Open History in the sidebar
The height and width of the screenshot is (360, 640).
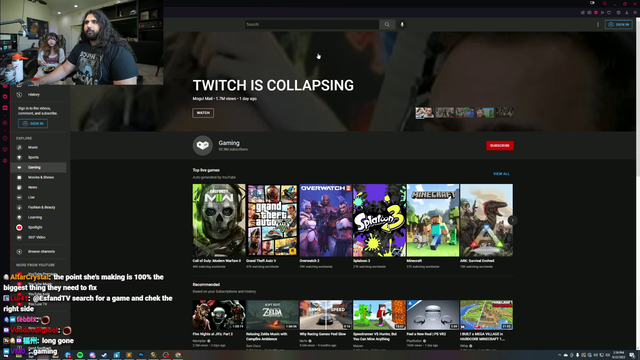(38, 95)
